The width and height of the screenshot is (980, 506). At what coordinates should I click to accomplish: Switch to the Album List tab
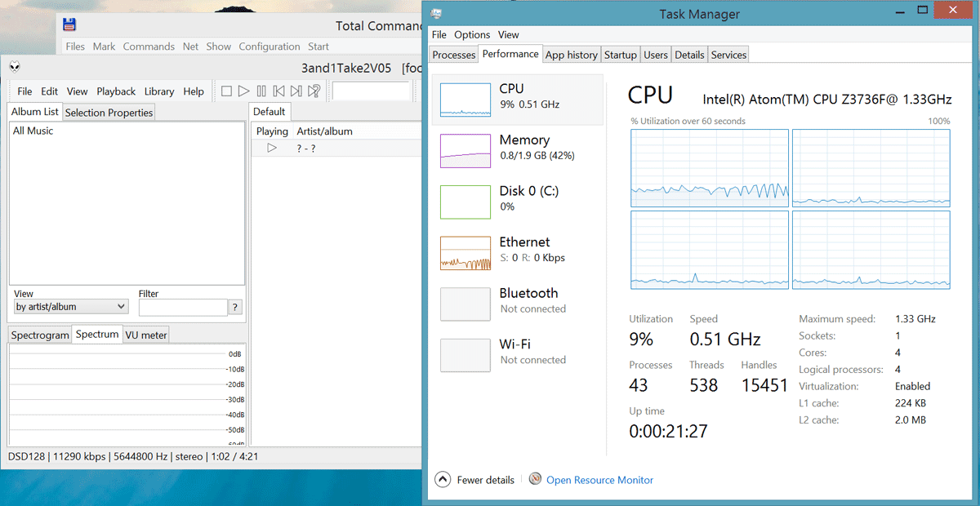[35, 112]
